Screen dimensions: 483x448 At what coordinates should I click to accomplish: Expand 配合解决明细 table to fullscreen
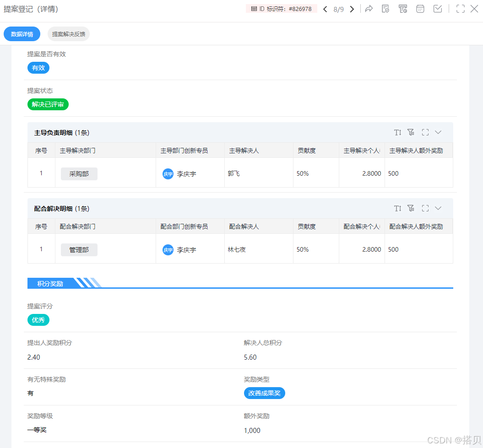coord(425,208)
